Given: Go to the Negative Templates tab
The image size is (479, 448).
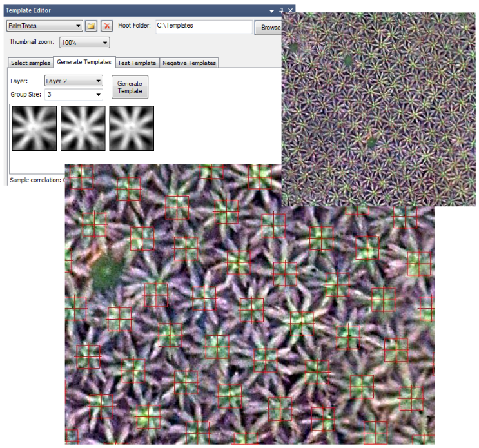Looking at the screenshot, I should point(189,63).
